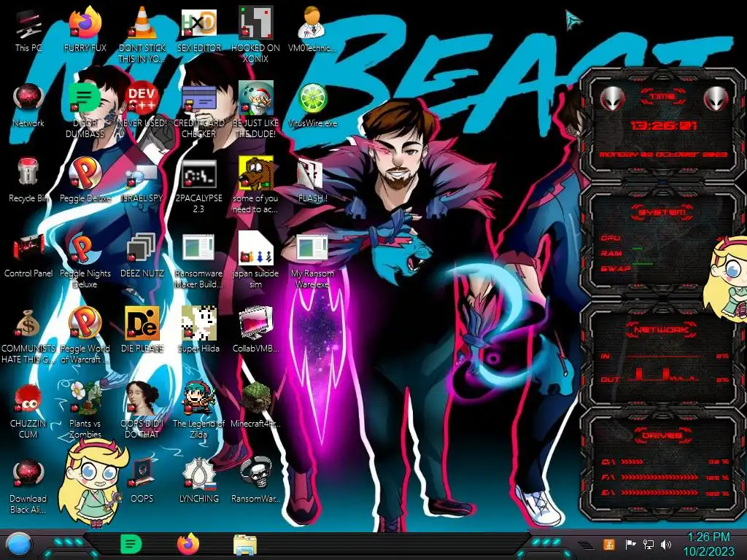
Task: Open Firefox from the taskbar
Action: (x=188, y=544)
